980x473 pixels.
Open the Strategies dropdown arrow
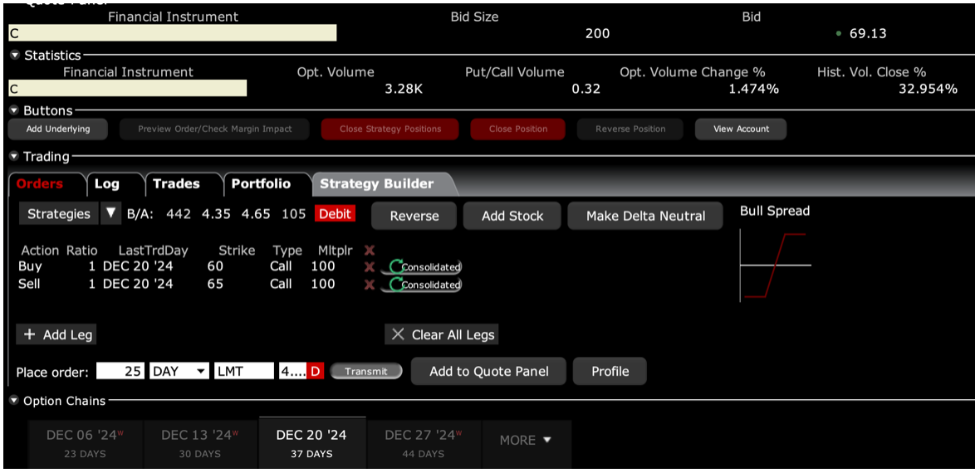(110, 214)
